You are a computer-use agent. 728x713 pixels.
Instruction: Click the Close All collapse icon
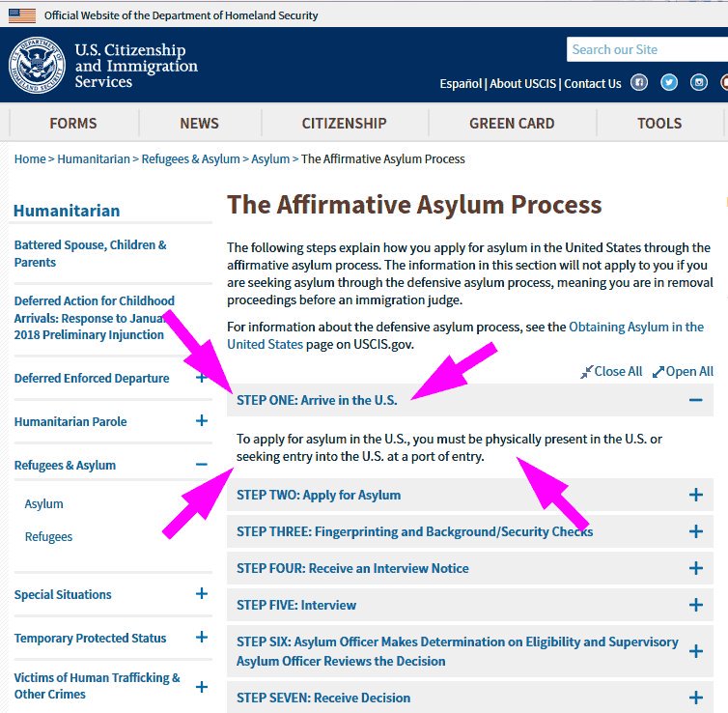(586, 372)
